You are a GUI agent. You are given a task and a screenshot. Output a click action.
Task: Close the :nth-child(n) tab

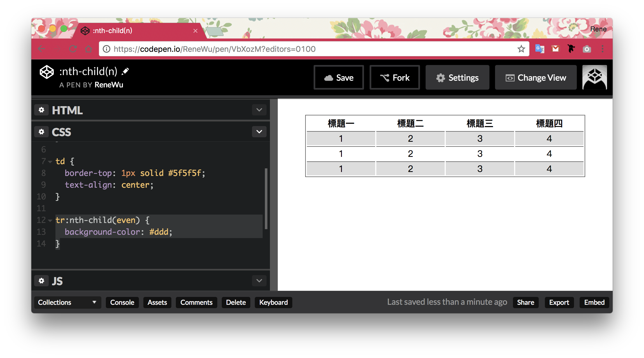click(195, 31)
